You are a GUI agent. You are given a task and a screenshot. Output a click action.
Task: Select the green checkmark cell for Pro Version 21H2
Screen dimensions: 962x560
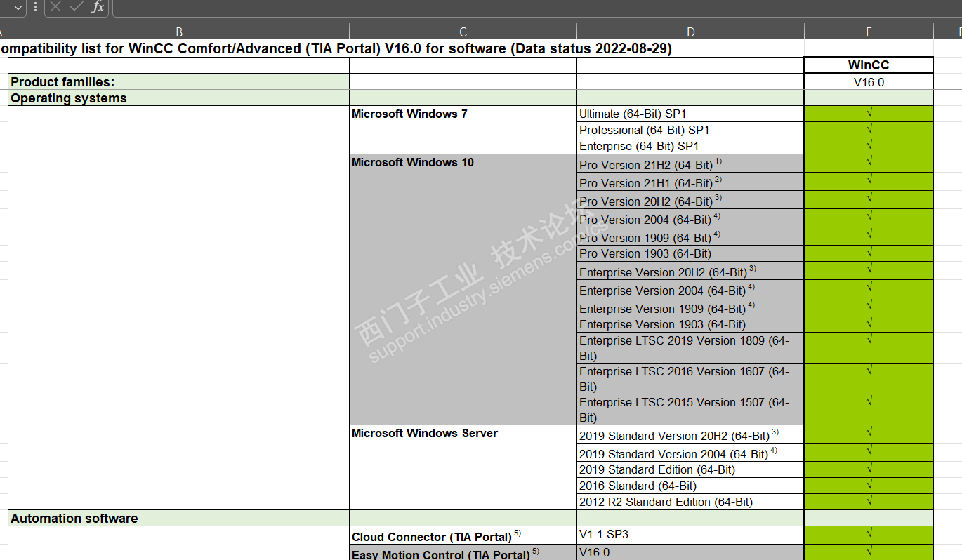click(x=869, y=164)
